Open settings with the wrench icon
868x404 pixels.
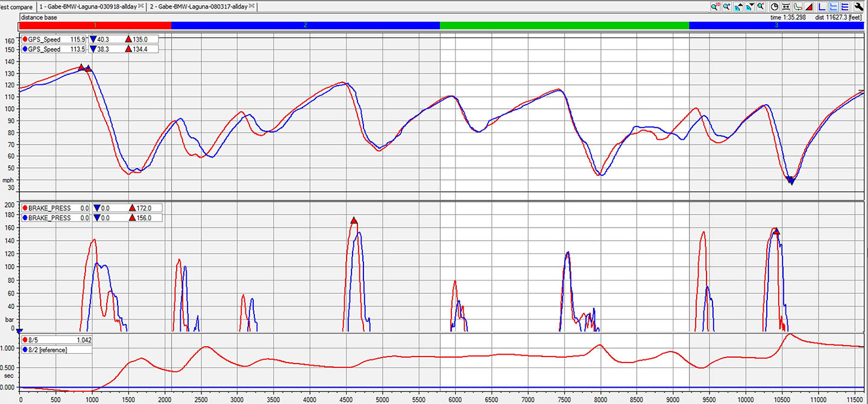pos(859,7)
